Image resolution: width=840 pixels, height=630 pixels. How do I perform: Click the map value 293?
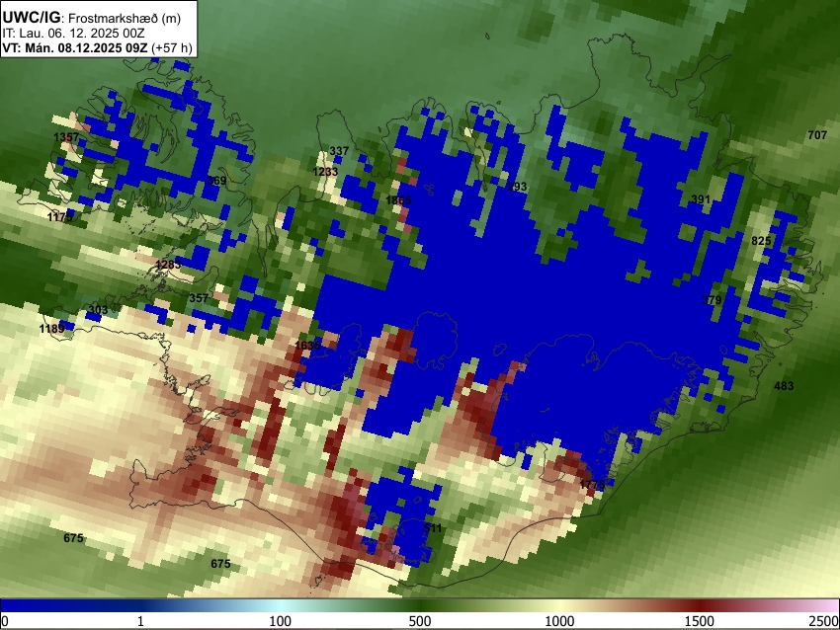coord(517,187)
